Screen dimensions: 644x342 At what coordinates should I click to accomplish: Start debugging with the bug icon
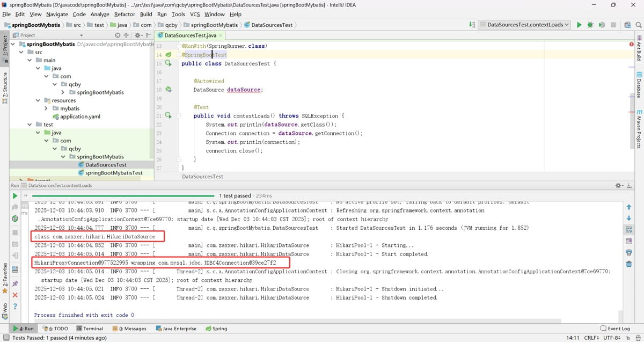click(x=590, y=25)
